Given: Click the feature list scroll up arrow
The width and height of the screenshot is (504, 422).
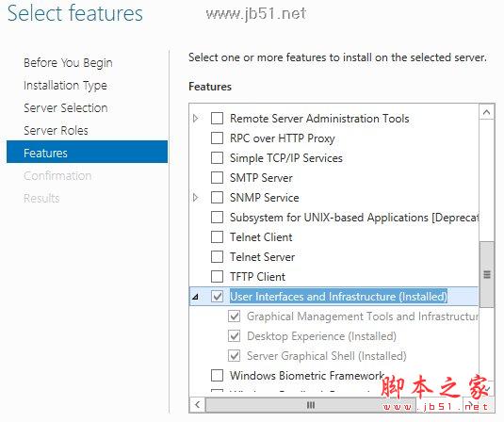Looking at the screenshot, I should click(487, 112).
